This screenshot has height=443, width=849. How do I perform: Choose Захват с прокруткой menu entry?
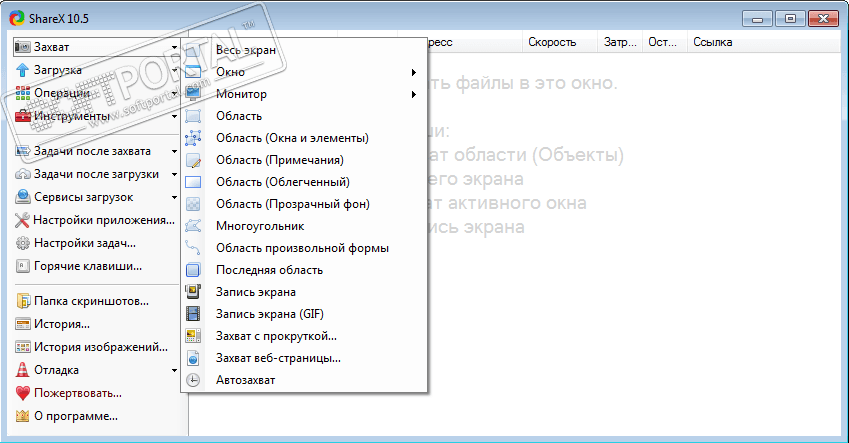pyautogui.click(x=304, y=336)
